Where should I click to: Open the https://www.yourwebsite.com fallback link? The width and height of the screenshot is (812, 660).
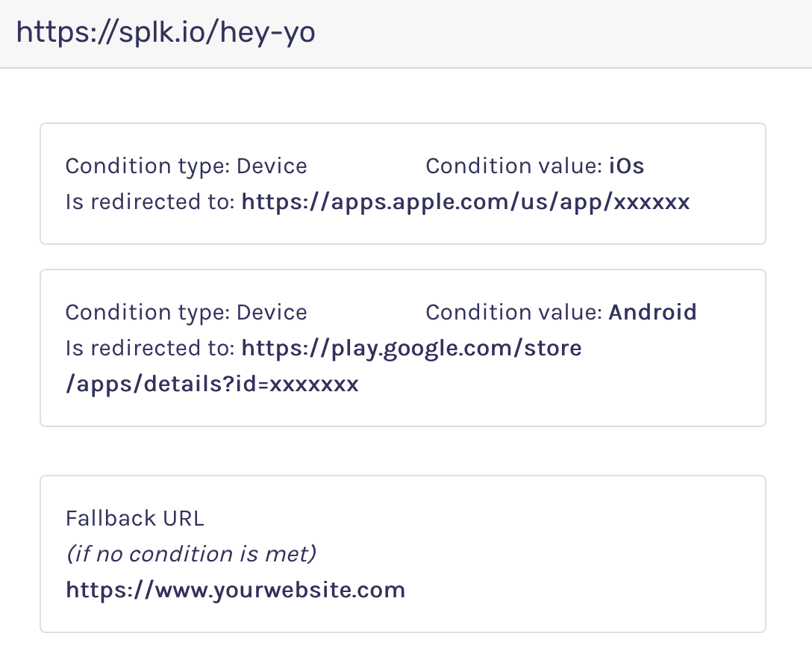click(x=235, y=590)
